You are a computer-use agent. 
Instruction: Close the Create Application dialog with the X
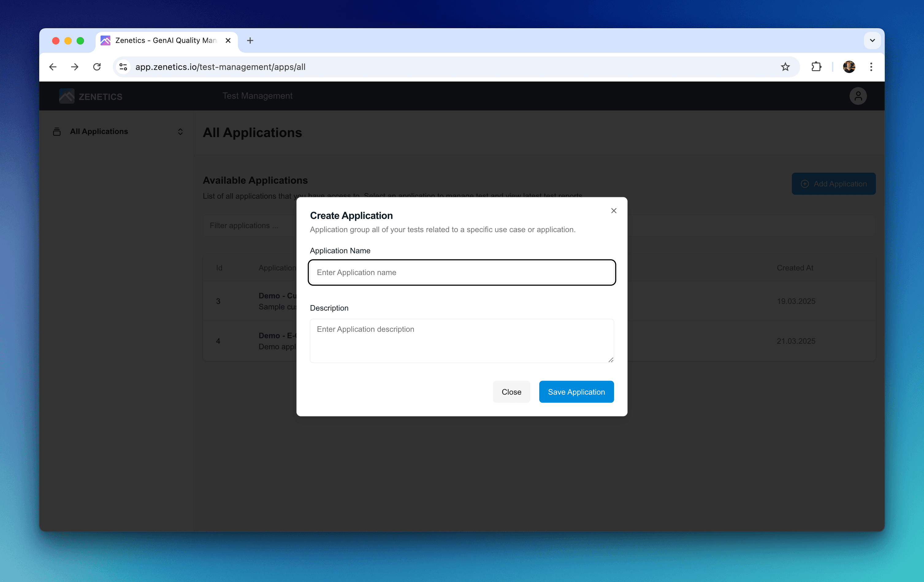click(613, 210)
